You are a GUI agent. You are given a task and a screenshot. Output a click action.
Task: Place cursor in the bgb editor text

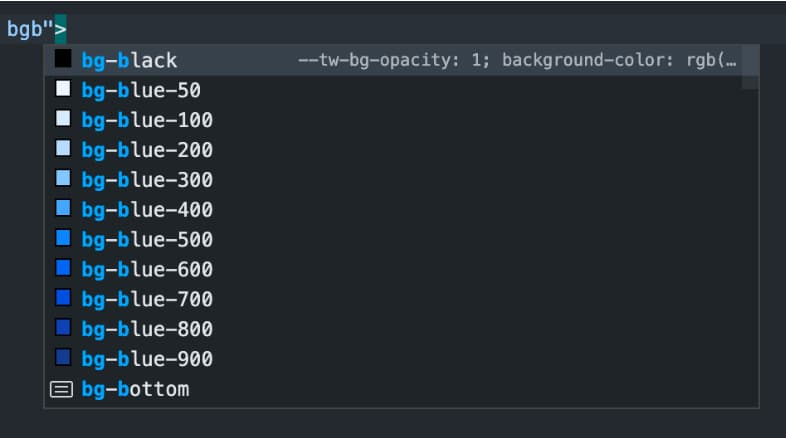tap(28, 29)
